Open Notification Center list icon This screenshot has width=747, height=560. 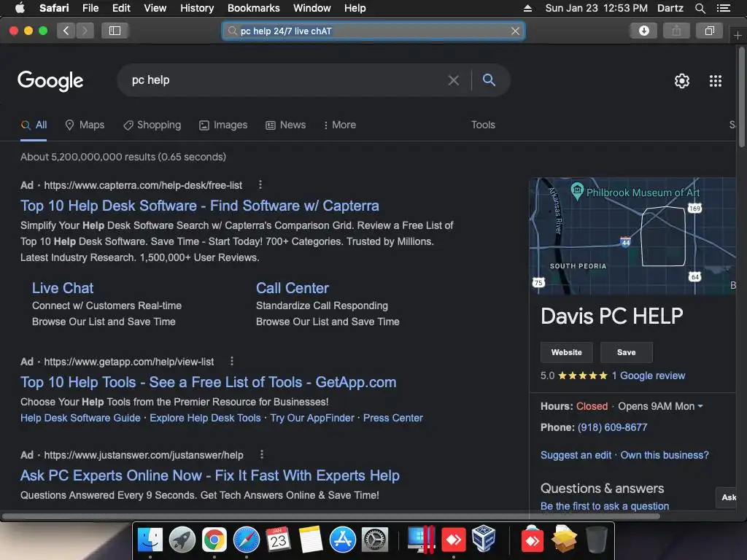pos(723,8)
